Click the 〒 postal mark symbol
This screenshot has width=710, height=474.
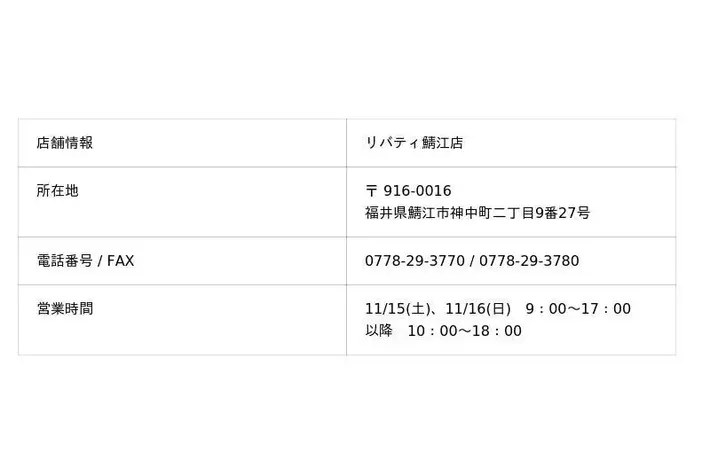(372, 191)
